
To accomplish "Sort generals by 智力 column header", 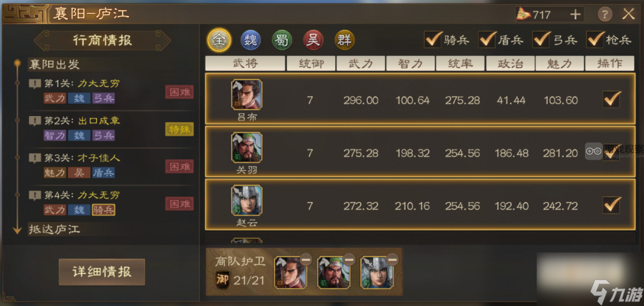I will tap(410, 64).
